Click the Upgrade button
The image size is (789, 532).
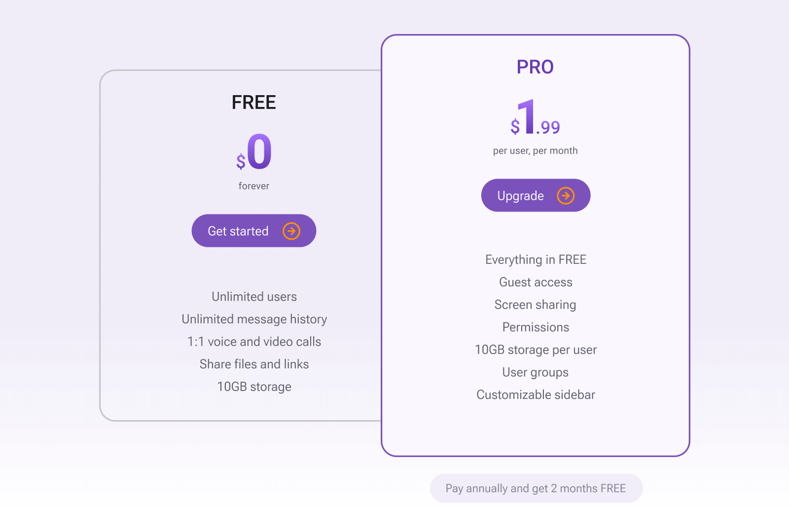(x=536, y=195)
